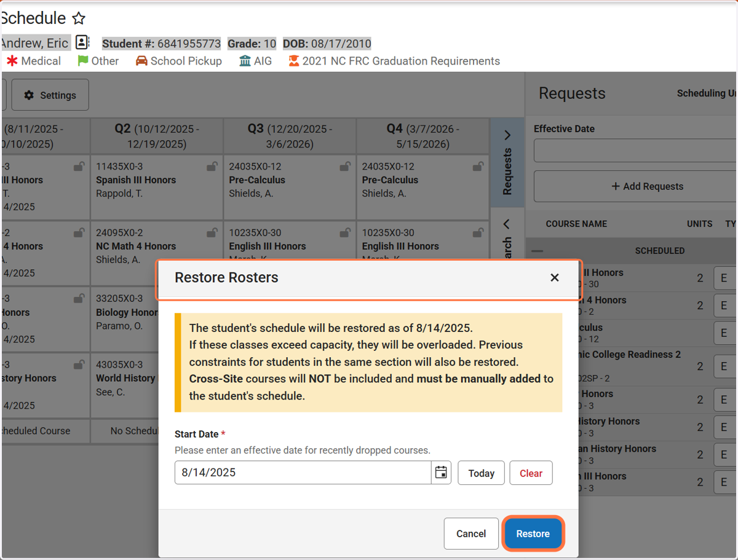Open type dropdown for College Readiness 2
The image size is (738, 560).
(x=726, y=366)
